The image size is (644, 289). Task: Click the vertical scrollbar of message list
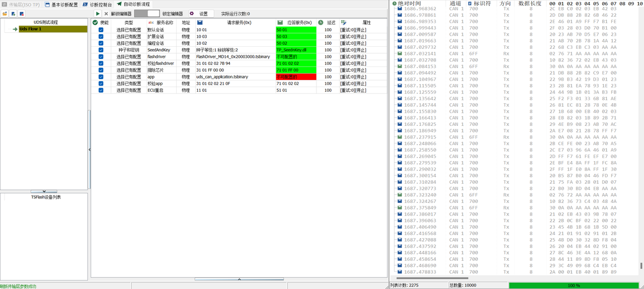[641, 265]
